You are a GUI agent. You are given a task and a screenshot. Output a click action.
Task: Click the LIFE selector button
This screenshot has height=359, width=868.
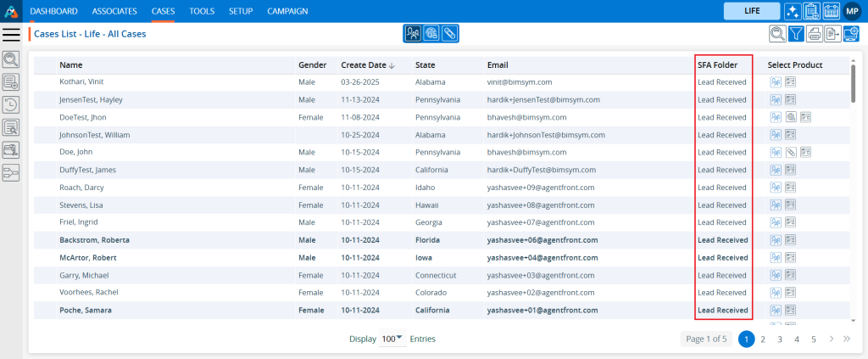[x=751, y=11]
